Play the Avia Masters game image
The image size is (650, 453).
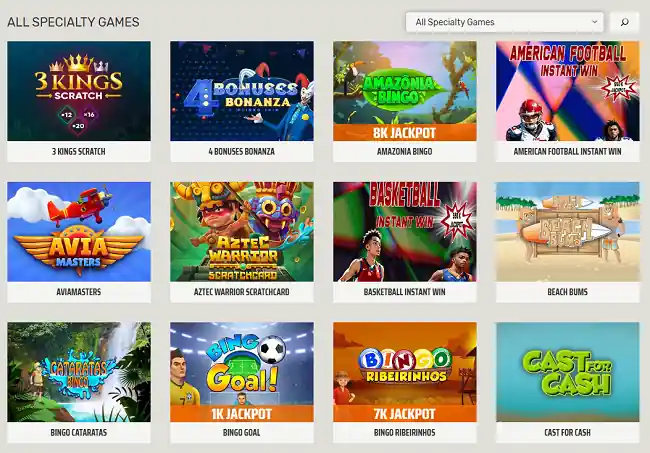[x=79, y=232]
